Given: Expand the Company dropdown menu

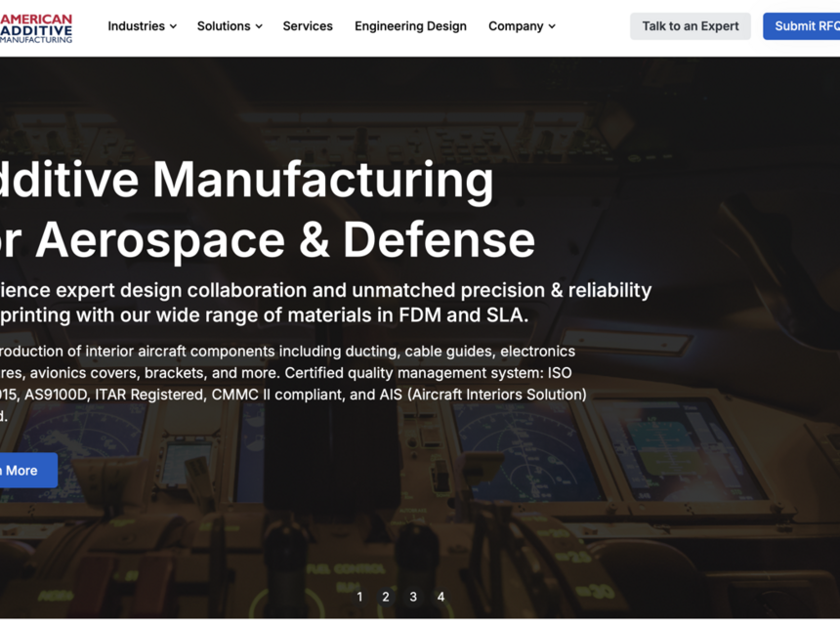Looking at the screenshot, I should coord(522,26).
